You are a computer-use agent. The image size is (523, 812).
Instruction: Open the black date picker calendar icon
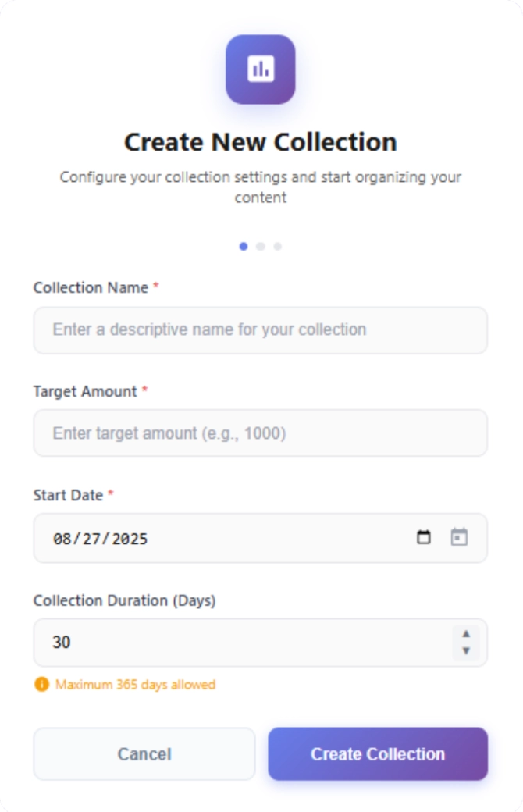pyautogui.click(x=424, y=537)
